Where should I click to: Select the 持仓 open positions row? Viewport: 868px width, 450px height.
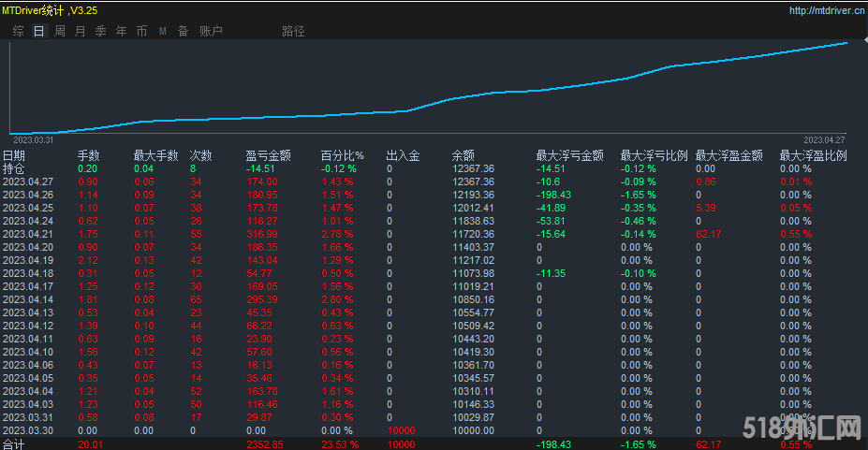[x=14, y=168]
